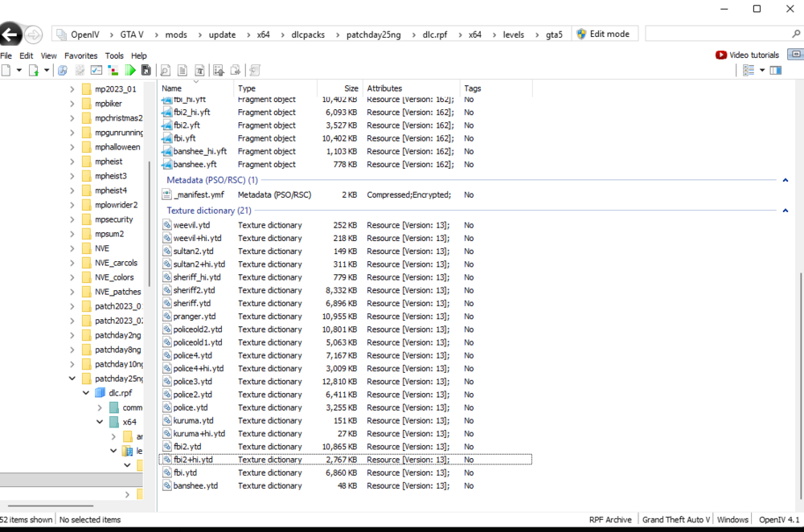Select the patchday8ng tree folder
This screenshot has width=804, height=532.
click(x=117, y=350)
